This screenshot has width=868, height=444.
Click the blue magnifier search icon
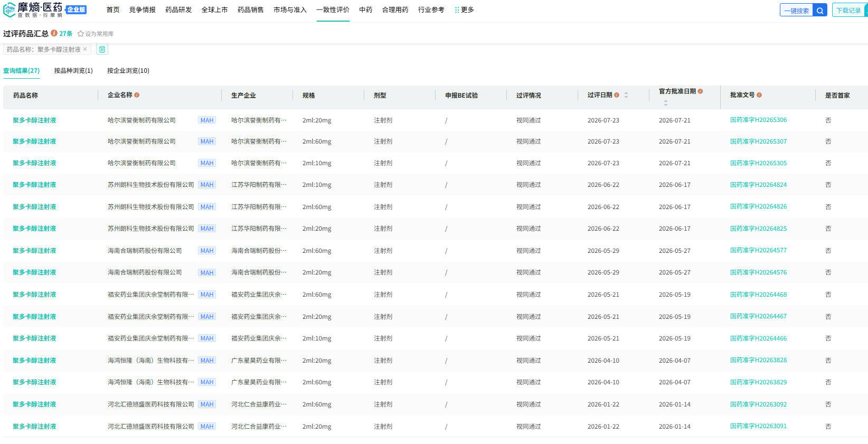click(x=820, y=11)
